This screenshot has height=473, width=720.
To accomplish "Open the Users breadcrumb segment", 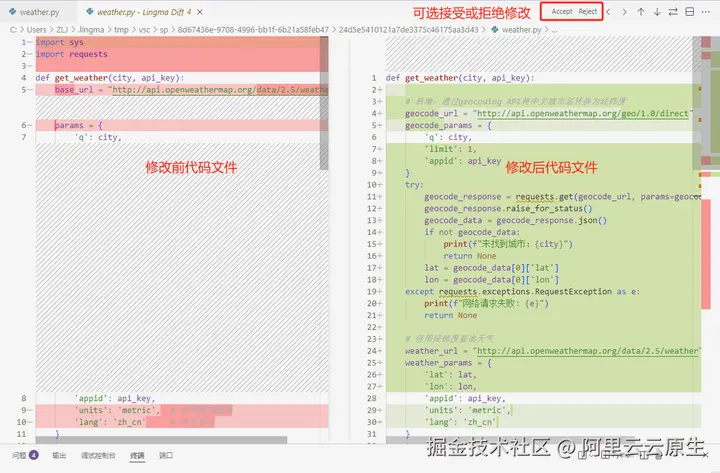I will (36, 30).
